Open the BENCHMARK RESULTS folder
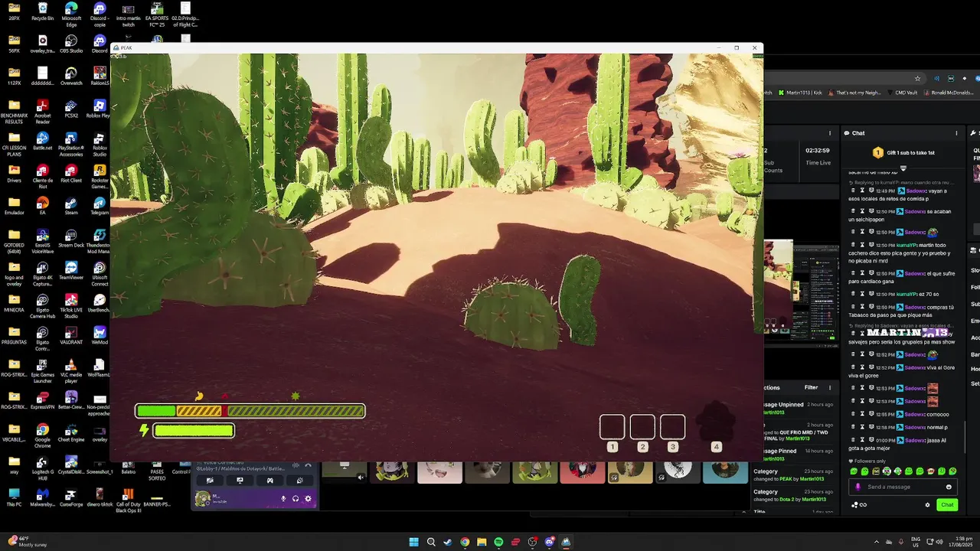Screen dimensions: 980x551 tap(15, 112)
